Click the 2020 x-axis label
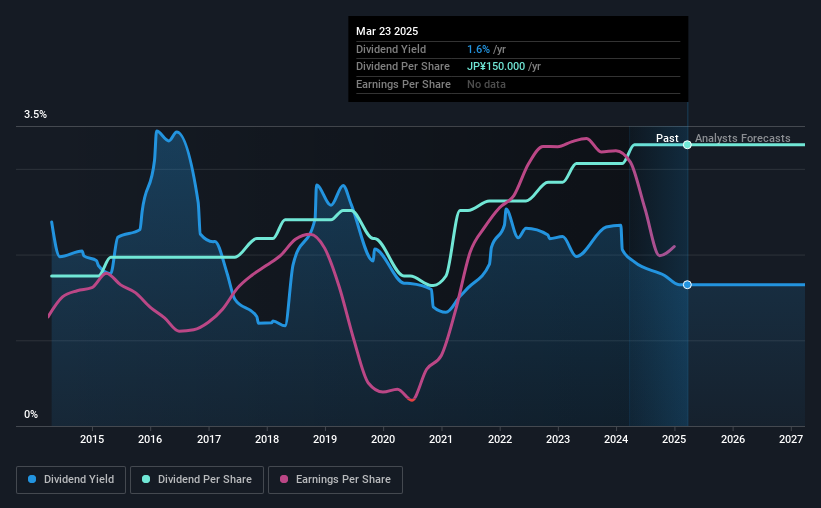Image resolution: width=821 pixels, height=508 pixels. (x=383, y=439)
